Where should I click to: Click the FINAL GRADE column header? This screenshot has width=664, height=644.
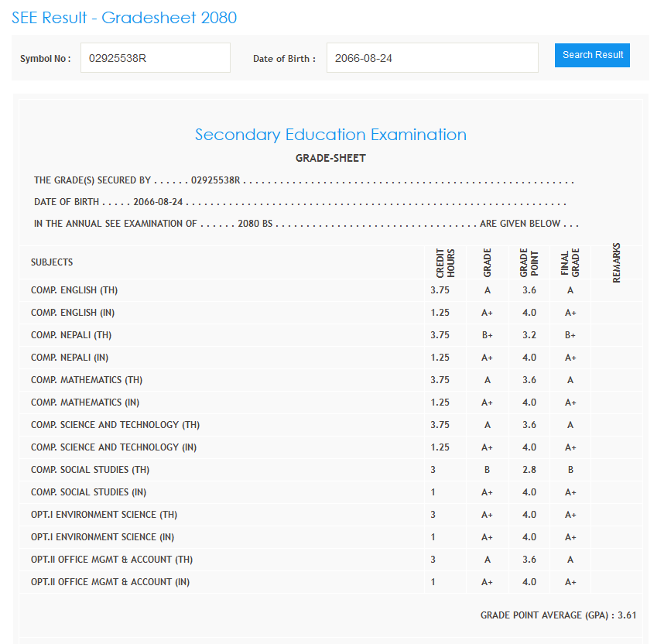(570, 263)
